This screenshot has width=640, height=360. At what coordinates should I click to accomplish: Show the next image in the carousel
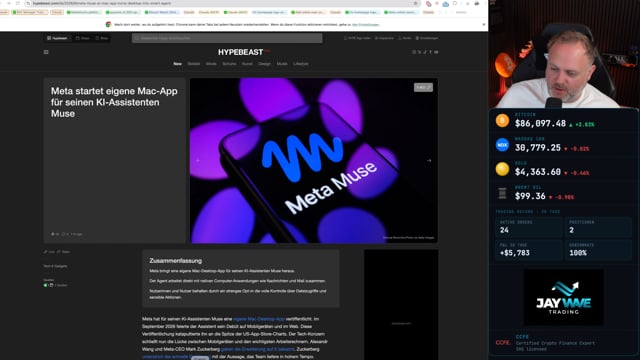pyautogui.click(x=429, y=160)
